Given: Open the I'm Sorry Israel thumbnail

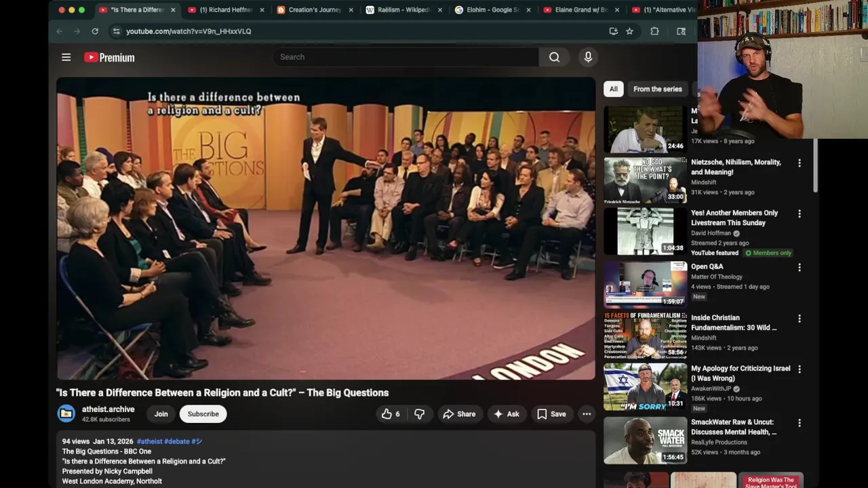Looking at the screenshot, I should 645,386.
